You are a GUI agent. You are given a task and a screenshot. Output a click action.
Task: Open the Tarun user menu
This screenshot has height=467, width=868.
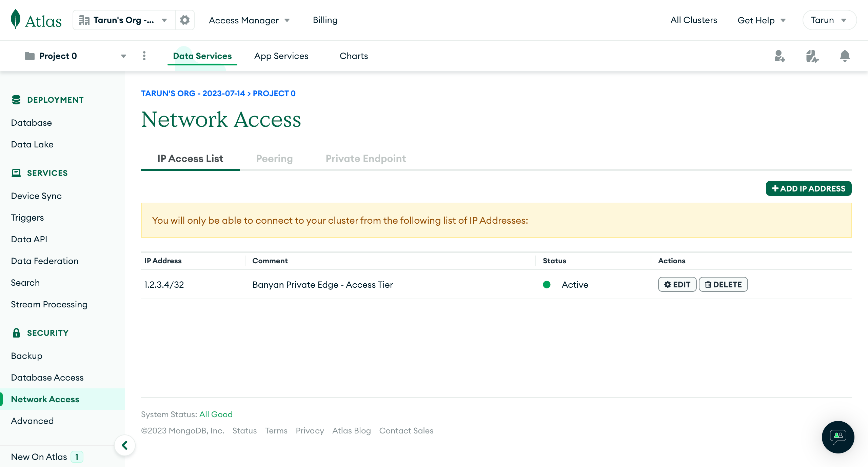[x=829, y=20]
